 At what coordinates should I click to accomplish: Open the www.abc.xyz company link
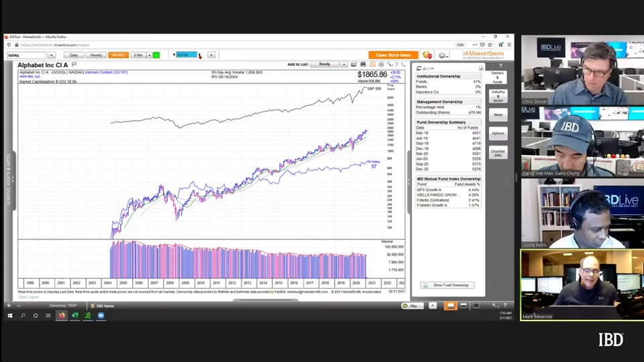30,76
